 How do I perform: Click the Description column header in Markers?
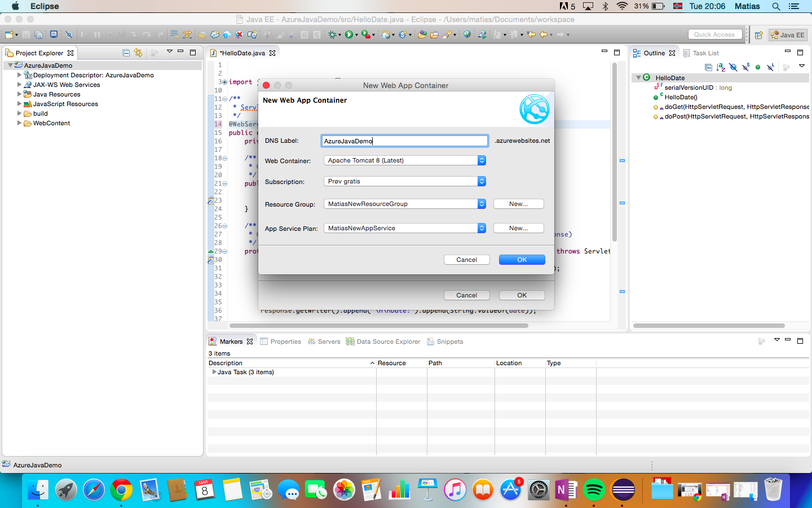pyautogui.click(x=292, y=363)
